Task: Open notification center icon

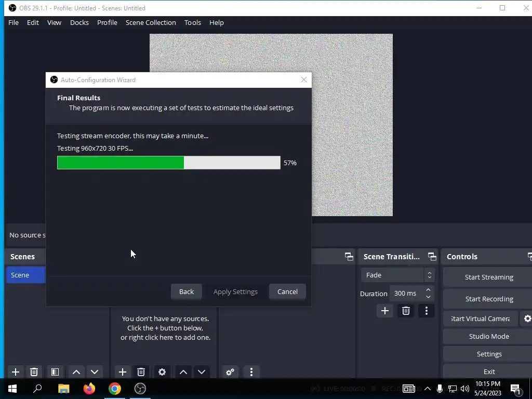Action: 515,389
